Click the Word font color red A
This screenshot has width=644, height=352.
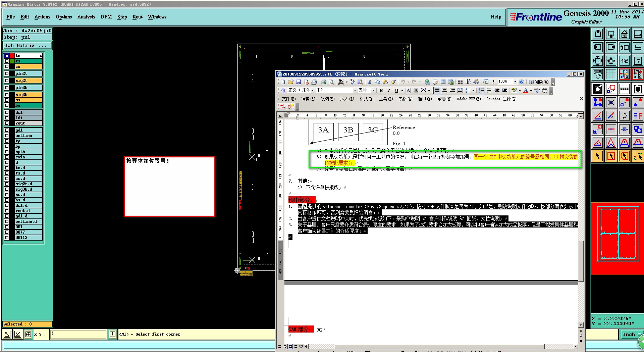coord(526,91)
